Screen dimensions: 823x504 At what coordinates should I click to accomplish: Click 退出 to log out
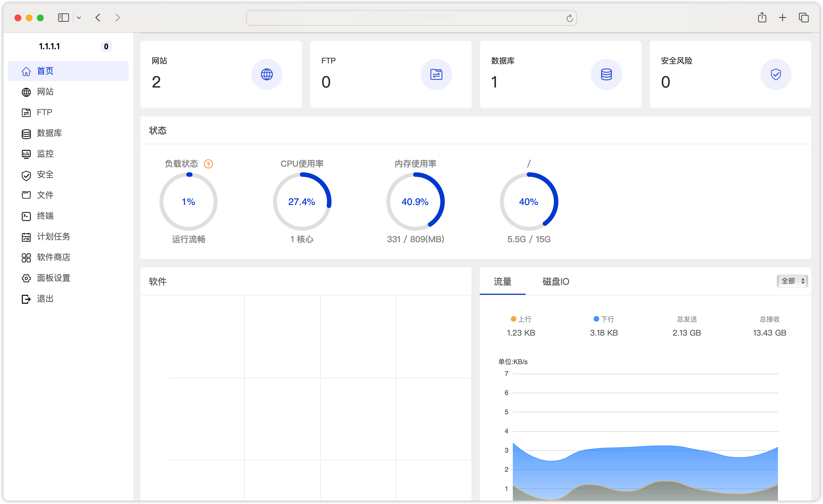tap(45, 299)
